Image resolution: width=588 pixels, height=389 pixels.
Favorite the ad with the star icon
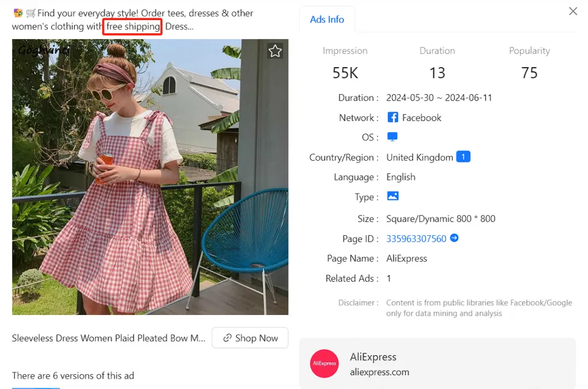point(275,51)
